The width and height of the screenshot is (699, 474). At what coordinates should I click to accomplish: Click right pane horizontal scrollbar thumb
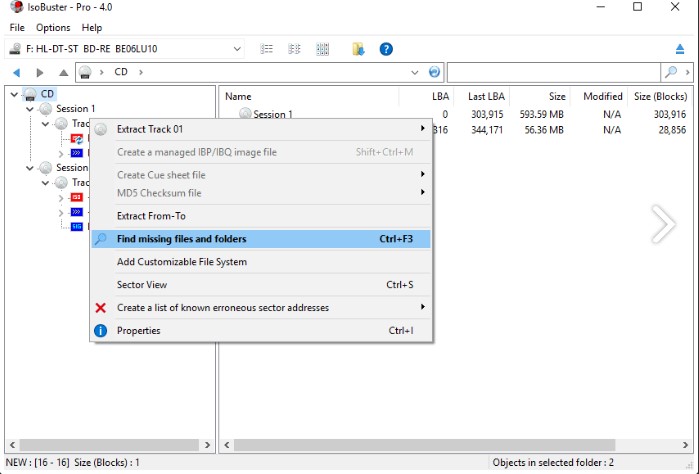(425, 445)
